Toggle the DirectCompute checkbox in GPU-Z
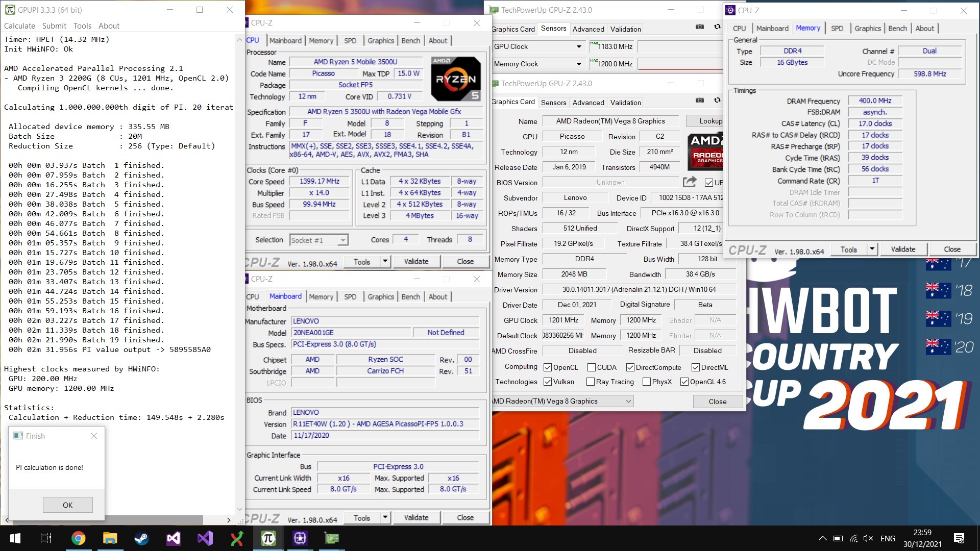The image size is (980, 551). (x=630, y=367)
